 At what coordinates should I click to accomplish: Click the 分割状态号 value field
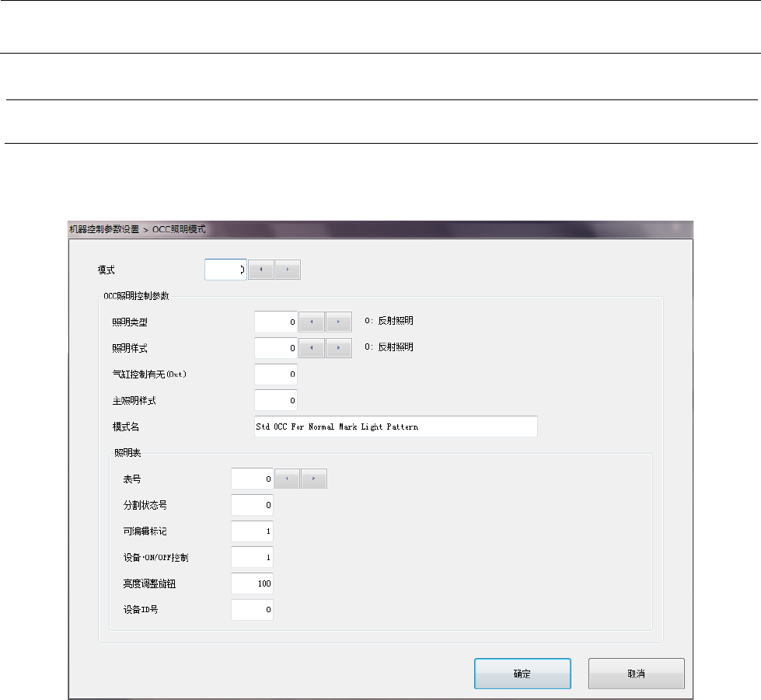click(x=252, y=505)
